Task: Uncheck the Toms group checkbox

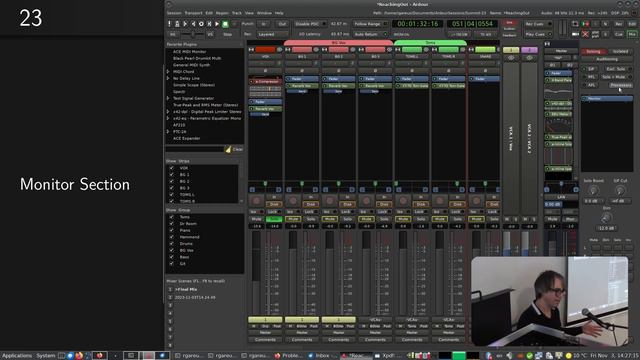Action: tap(171, 217)
